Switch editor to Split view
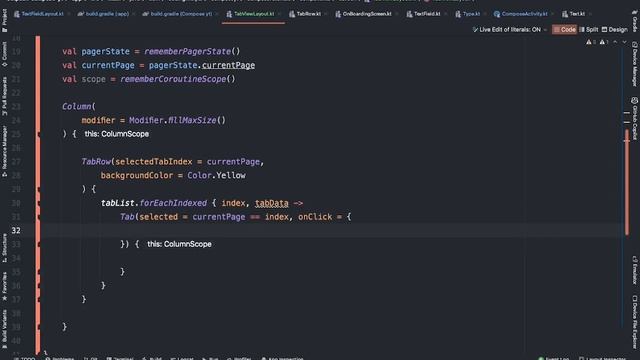 pyautogui.click(x=589, y=29)
